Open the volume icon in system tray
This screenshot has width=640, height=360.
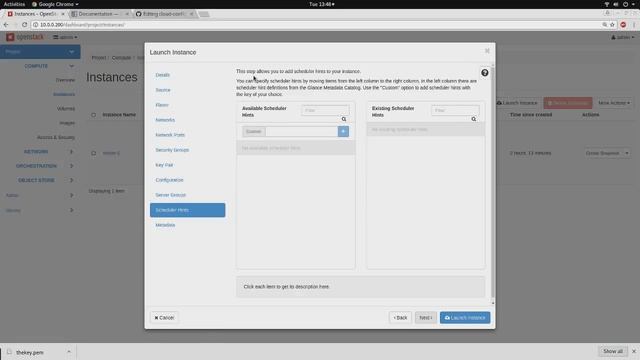click(x=616, y=4)
